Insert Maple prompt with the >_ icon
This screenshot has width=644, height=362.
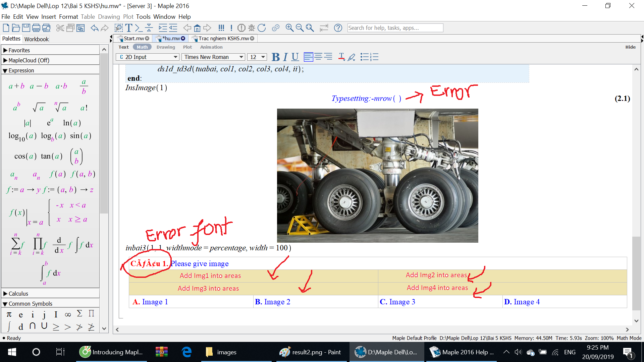pos(139,28)
